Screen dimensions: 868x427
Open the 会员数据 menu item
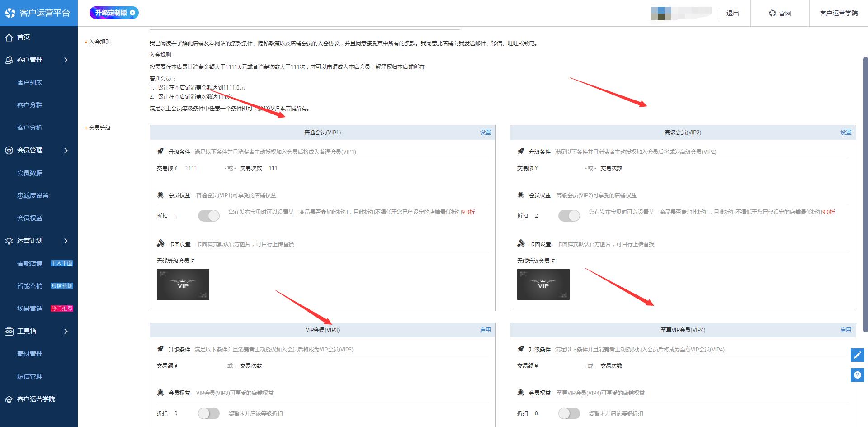(x=30, y=173)
